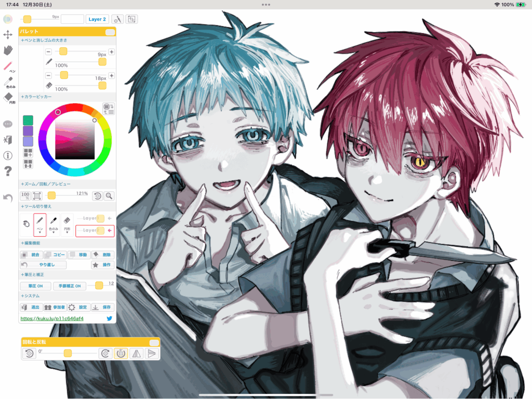Collapse the 編集機能 section header

(34, 243)
